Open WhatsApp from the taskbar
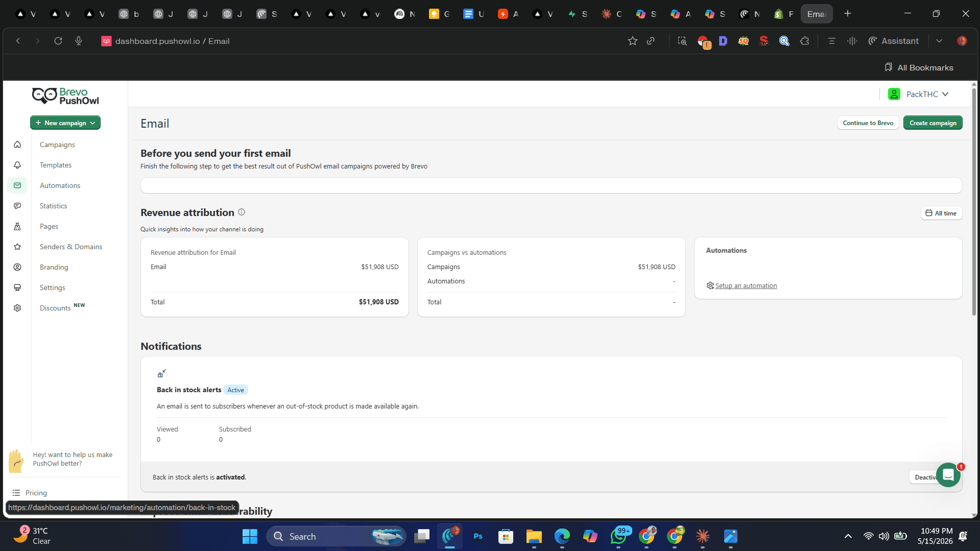 (618, 536)
